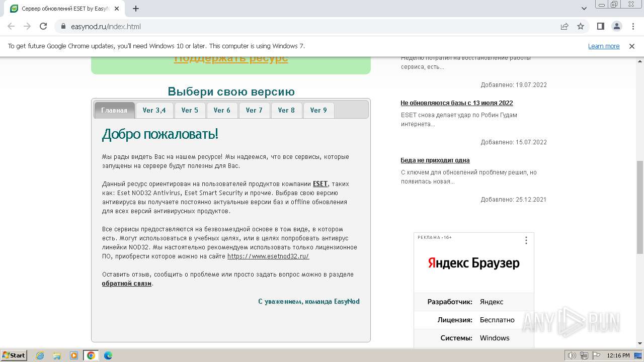Open network status in system tray

coord(584,355)
